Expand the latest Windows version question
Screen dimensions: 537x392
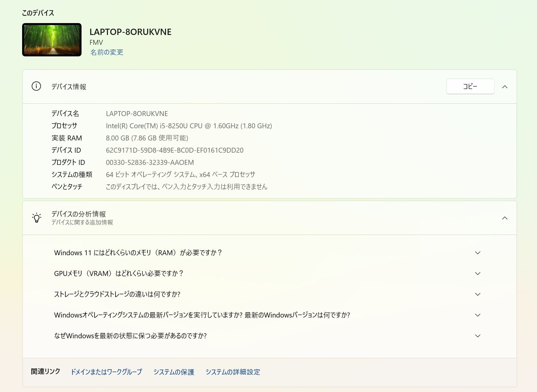[x=478, y=315]
